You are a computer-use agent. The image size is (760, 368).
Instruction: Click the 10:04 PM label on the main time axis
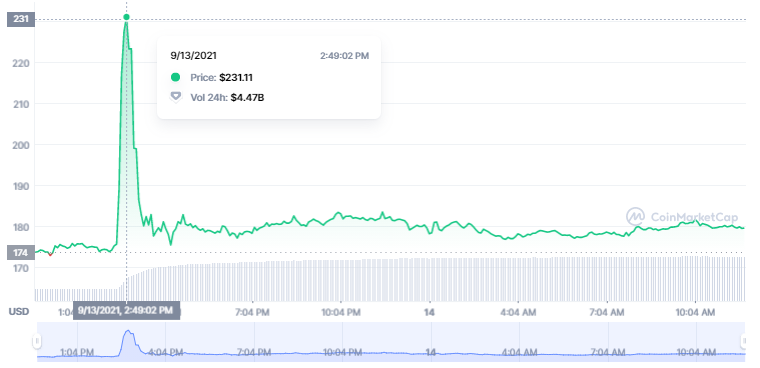(341, 312)
